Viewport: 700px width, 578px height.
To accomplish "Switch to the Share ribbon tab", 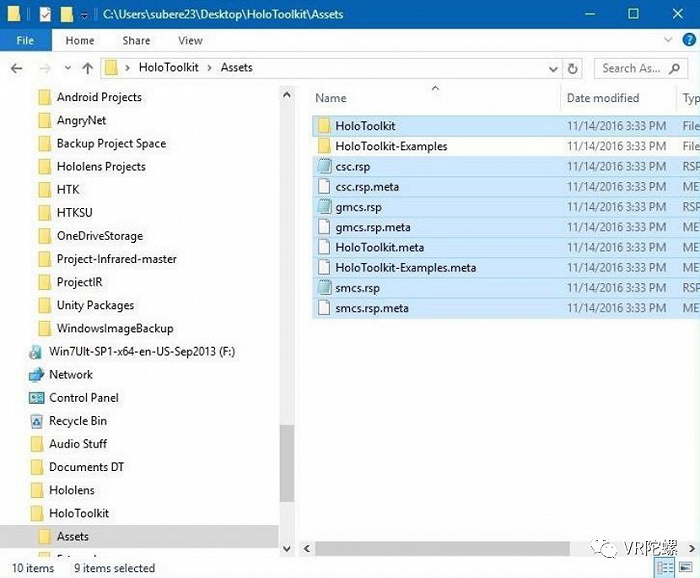I will coord(136,41).
